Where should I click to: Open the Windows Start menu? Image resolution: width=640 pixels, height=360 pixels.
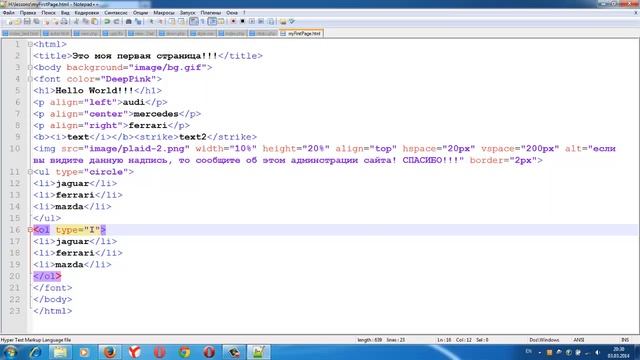(x=10, y=352)
